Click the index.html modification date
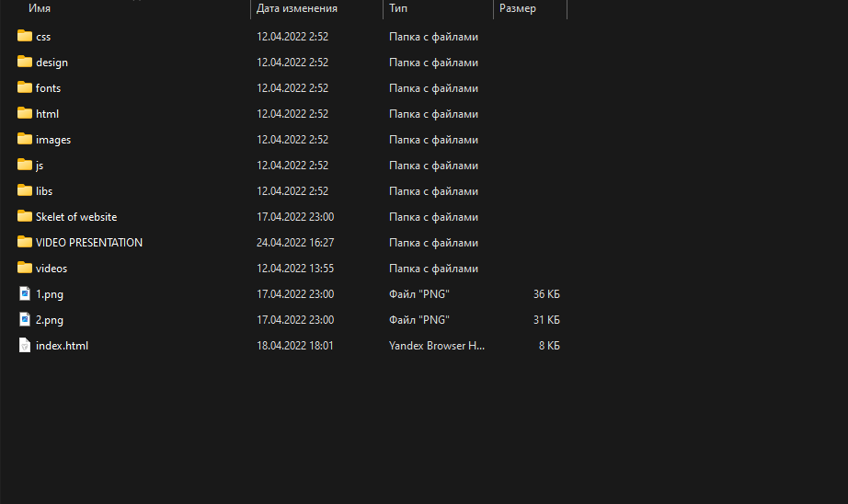Screen dimensions: 848x504 (x=294, y=346)
